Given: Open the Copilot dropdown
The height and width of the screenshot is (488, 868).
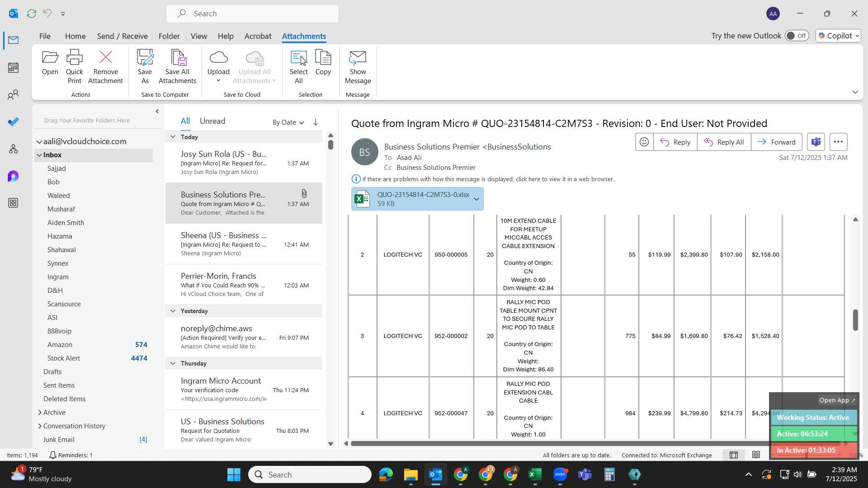Looking at the screenshot, I should (x=838, y=36).
